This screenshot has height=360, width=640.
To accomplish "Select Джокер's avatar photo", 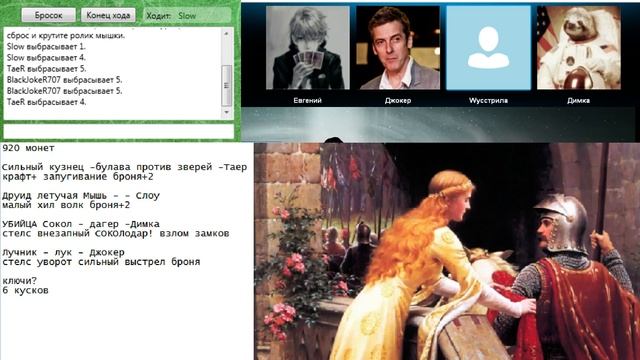I will pos(398,47).
